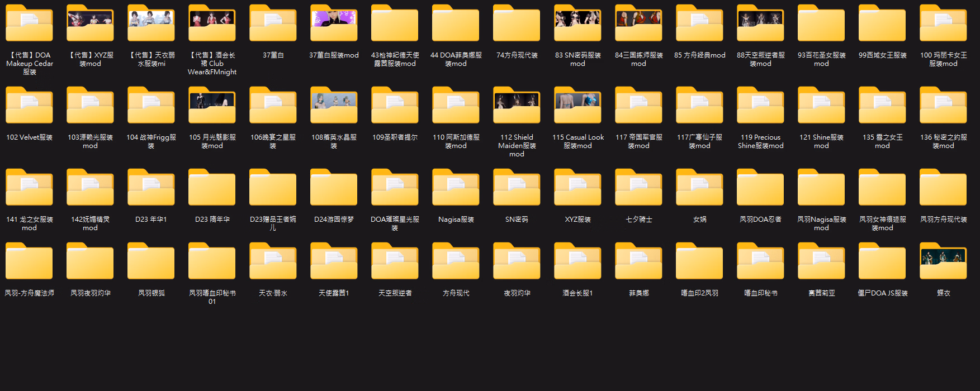The image size is (980, 391).
Task: Select the 【代售】DOA Makeup Cedar服装 folder
Action: click(29, 23)
